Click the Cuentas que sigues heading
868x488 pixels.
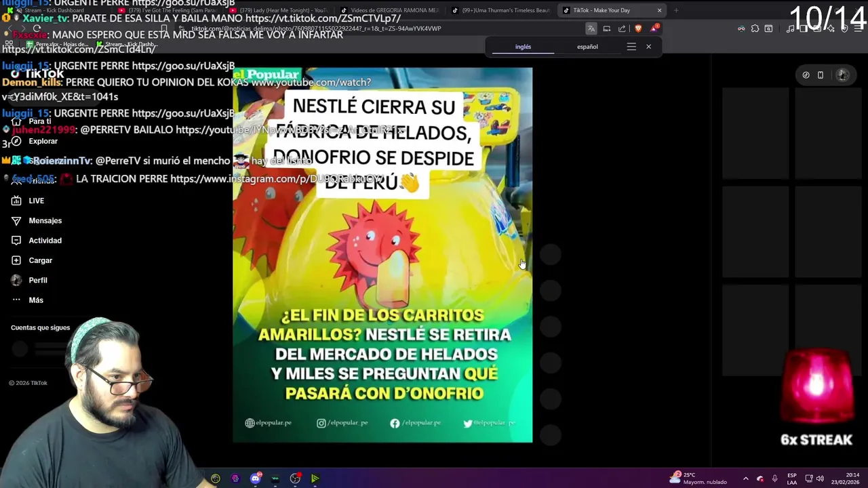[40, 327]
